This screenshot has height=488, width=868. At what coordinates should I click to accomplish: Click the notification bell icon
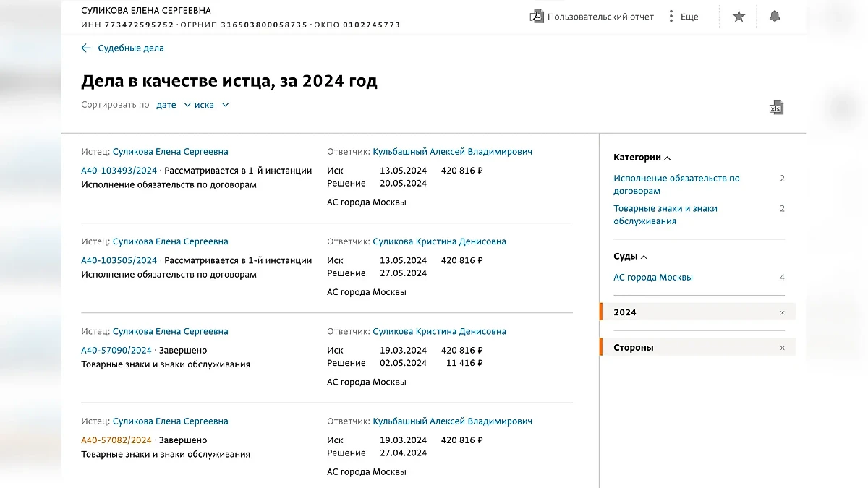point(775,16)
